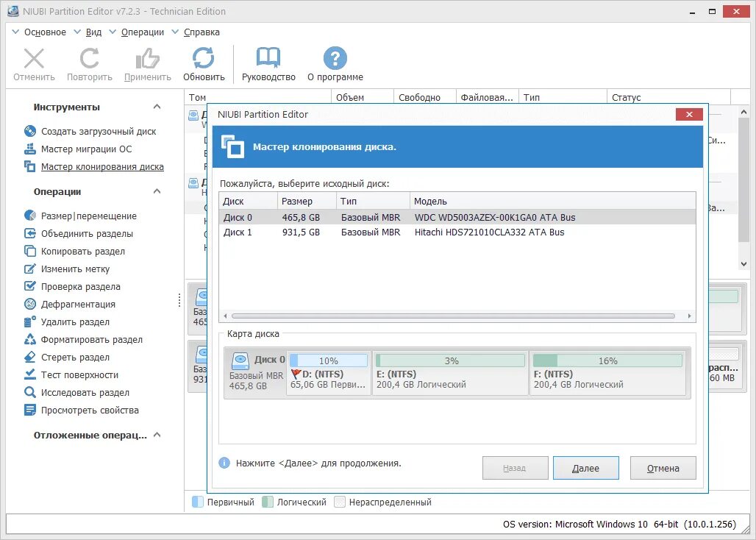
Task: Close the NIUBI Partition Editor dialog
Action: point(689,114)
